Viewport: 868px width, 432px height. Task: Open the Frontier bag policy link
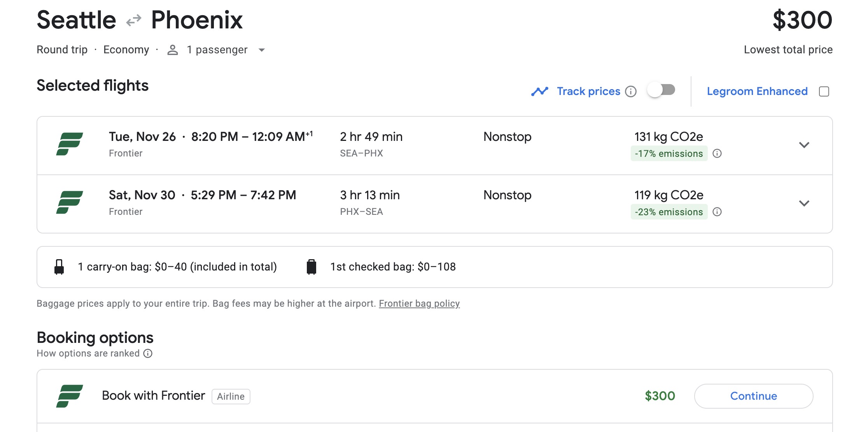click(419, 304)
